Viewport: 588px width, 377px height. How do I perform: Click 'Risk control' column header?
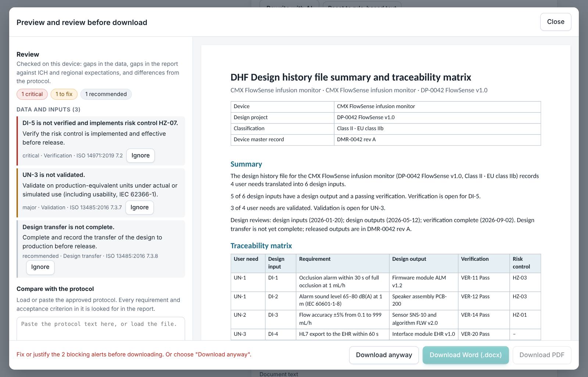525,263
